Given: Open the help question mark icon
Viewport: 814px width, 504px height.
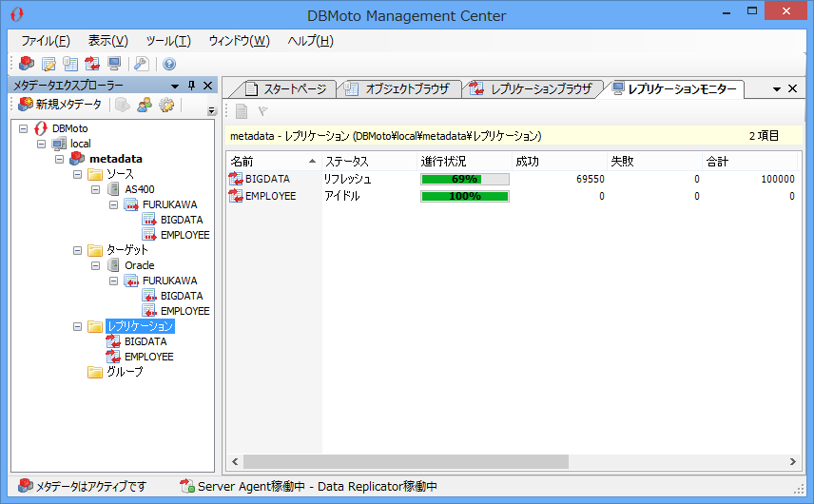Looking at the screenshot, I should pos(168,64).
